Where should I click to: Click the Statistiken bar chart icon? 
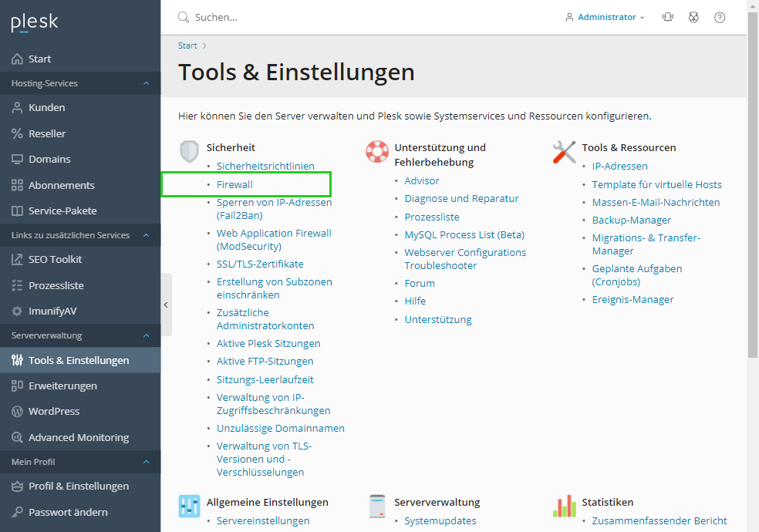tap(565, 507)
